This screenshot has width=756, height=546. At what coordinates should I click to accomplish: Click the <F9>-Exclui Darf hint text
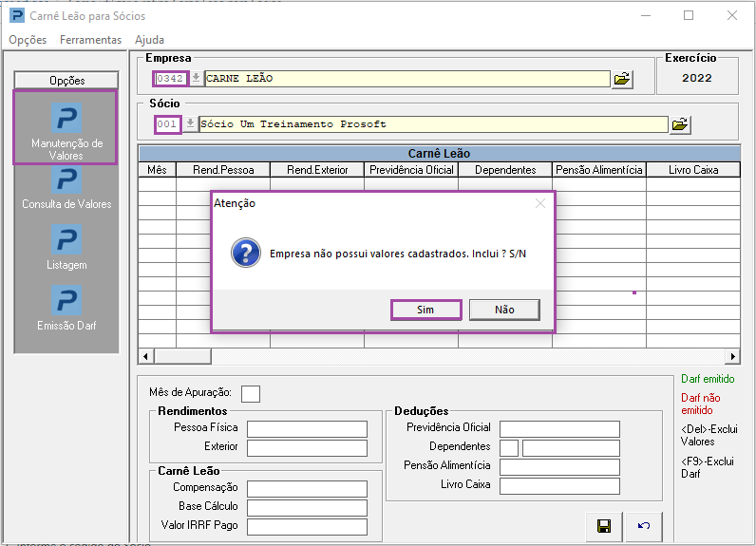pyautogui.click(x=707, y=467)
